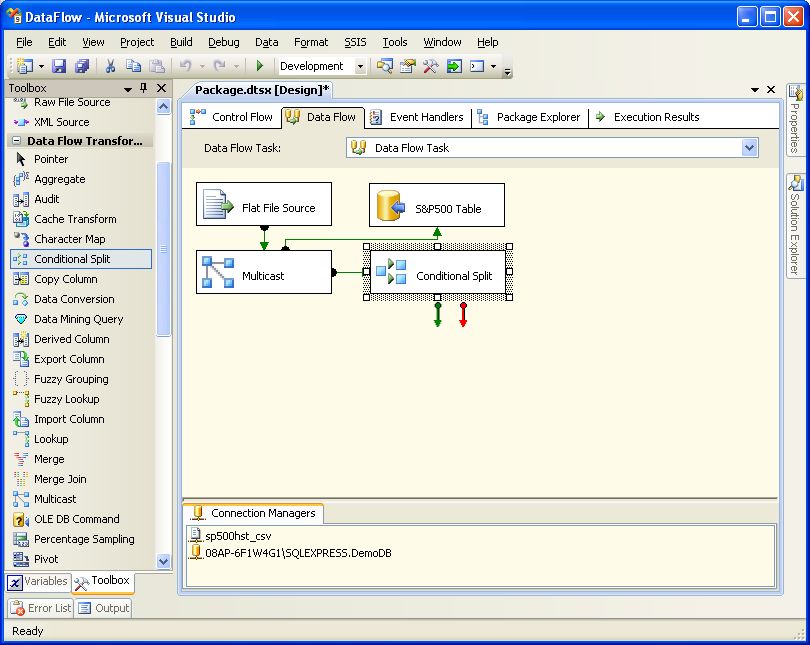Open toolbar options overflow arrow
The image size is (810, 645).
[508, 71]
